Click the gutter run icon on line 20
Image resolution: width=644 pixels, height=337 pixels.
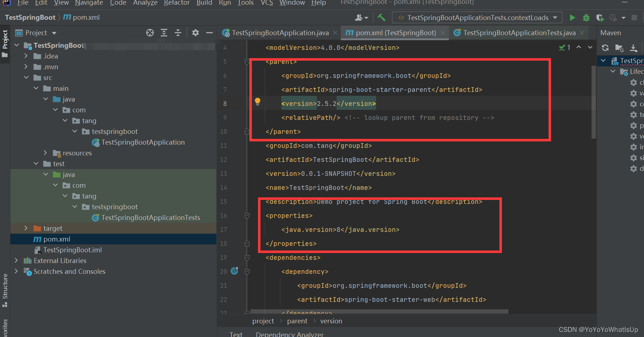(x=234, y=271)
